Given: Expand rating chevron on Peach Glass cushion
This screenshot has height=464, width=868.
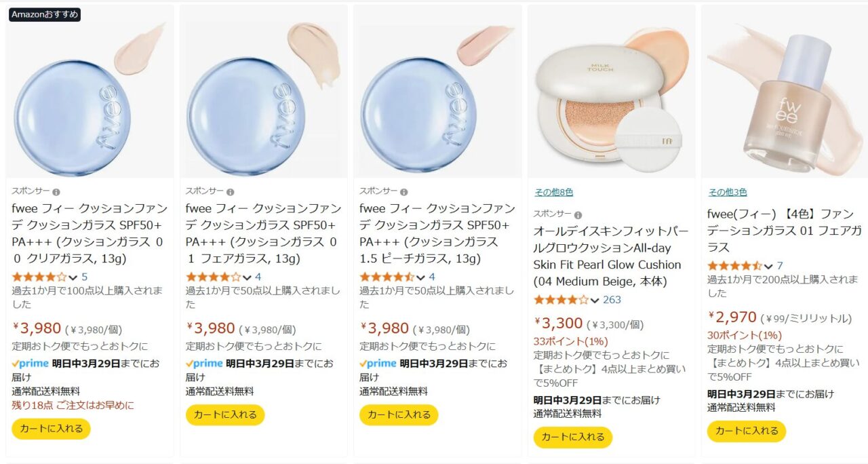Looking at the screenshot, I should 420,277.
